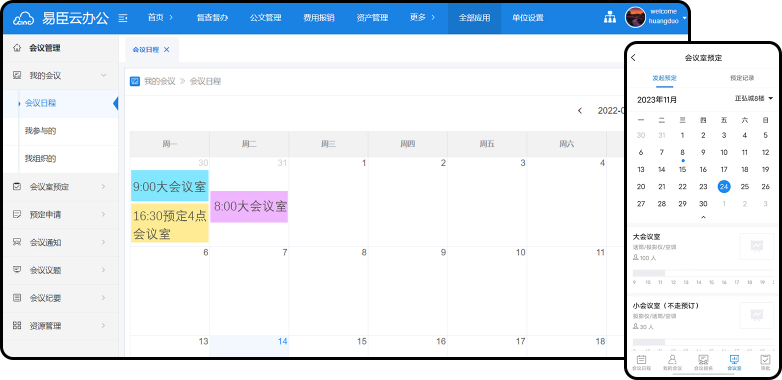This screenshot has width=782, height=380.
Task: Open 资产管理 in the top menu
Action: coord(372,18)
